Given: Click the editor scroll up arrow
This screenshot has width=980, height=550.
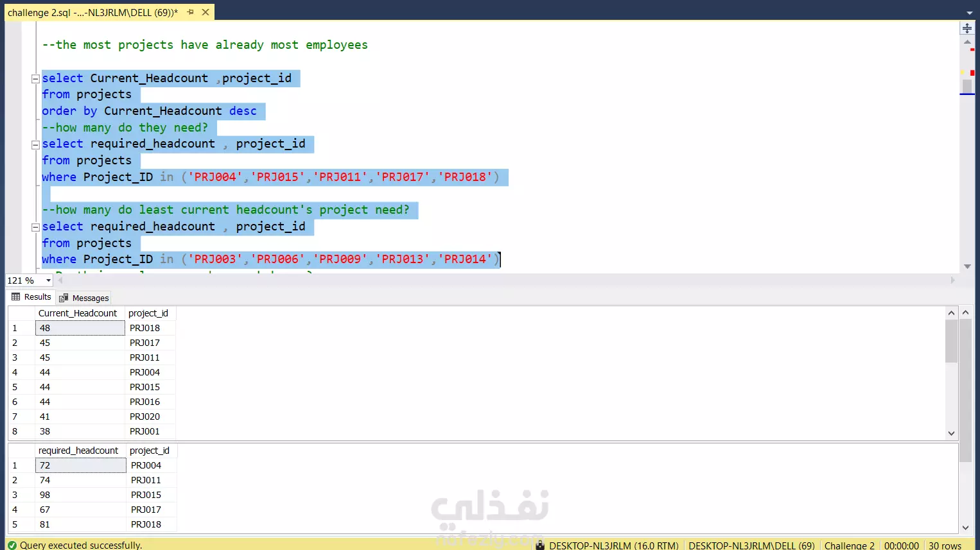Looking at the screenshot, I should tap(967, 42).
